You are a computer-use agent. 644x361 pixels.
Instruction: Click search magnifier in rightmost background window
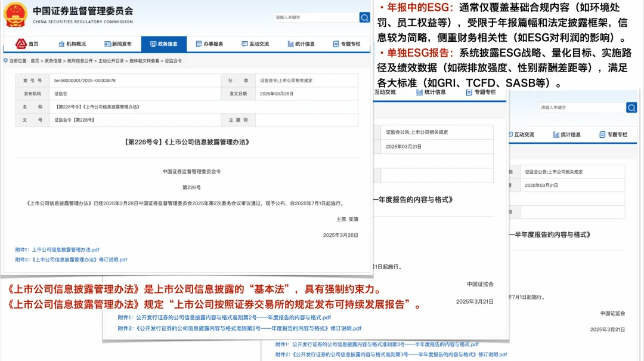pos(631,108)
